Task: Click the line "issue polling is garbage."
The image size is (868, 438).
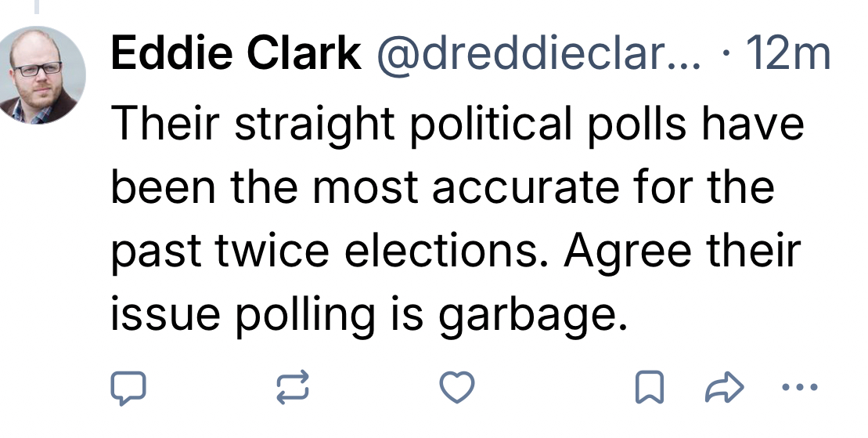Action: pyautogui.click(x=369, y=314)
